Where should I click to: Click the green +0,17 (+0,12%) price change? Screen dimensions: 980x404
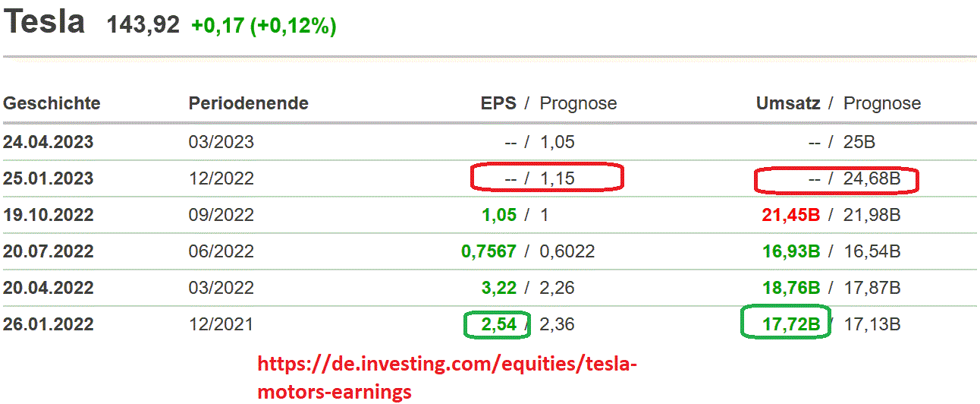(263, 26)
